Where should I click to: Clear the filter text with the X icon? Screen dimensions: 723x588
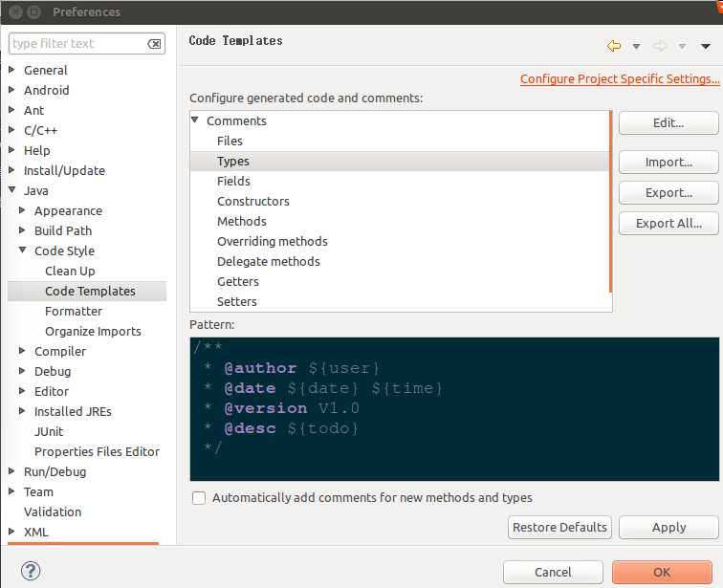pos(154,44)
